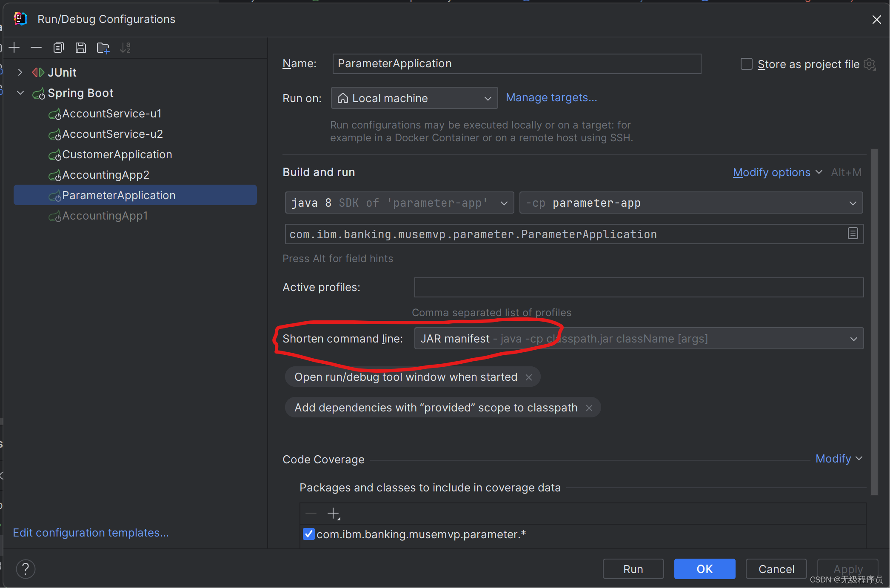Open the Local machine Run on dropdown
Viewport: 890px width, 588px height.
414,98
